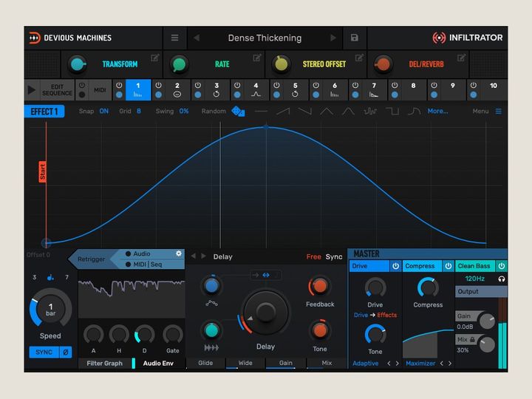Click the EFFECT 1 label button
This screenshot has width=532, height=399.
tap(44, 112)
